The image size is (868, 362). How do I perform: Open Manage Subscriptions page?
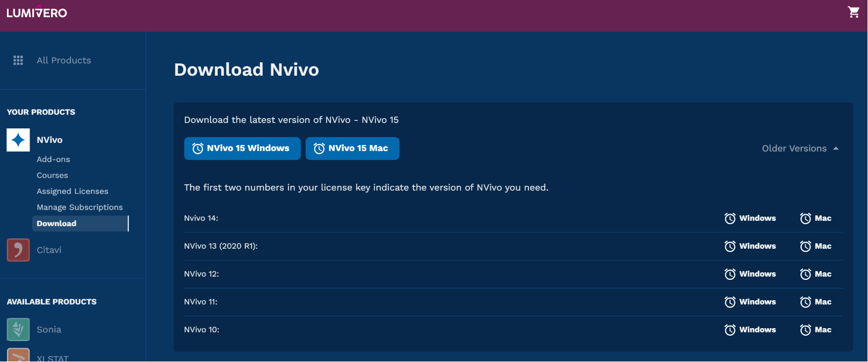click(79, 207)
